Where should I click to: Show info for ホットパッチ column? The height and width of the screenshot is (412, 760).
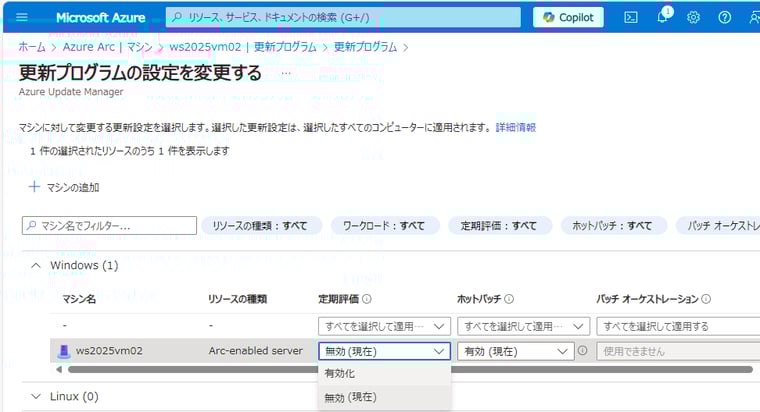pos(509,299)
